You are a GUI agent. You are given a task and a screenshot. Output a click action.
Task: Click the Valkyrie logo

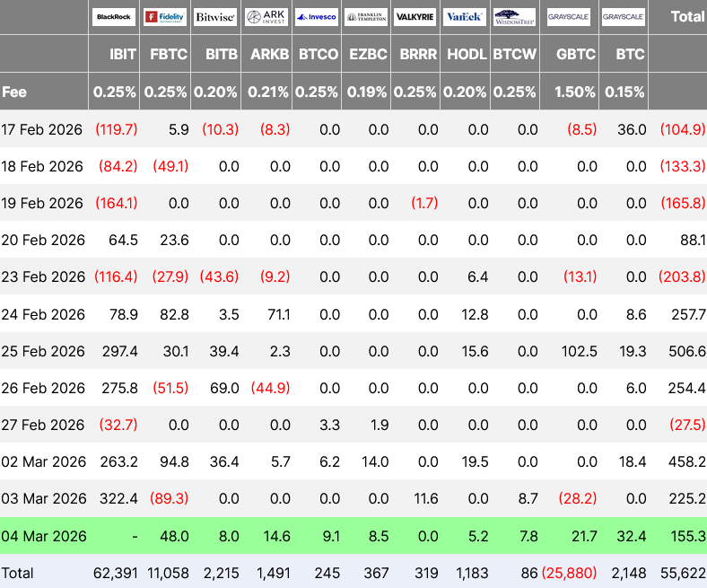[416, 17]
